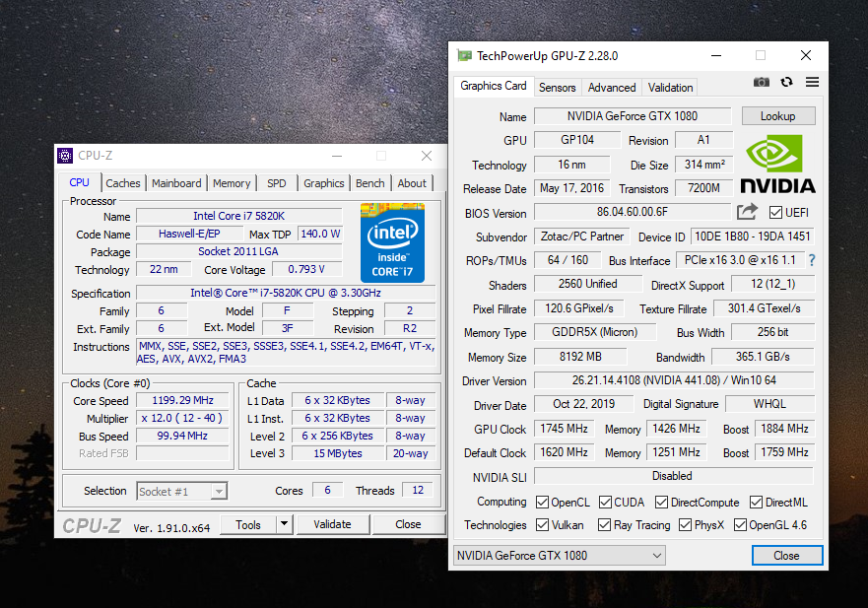Click the Device ID value 10DE 1B80 - 19DA 1451
868x608 pixels.
click(x=753, y=236)
